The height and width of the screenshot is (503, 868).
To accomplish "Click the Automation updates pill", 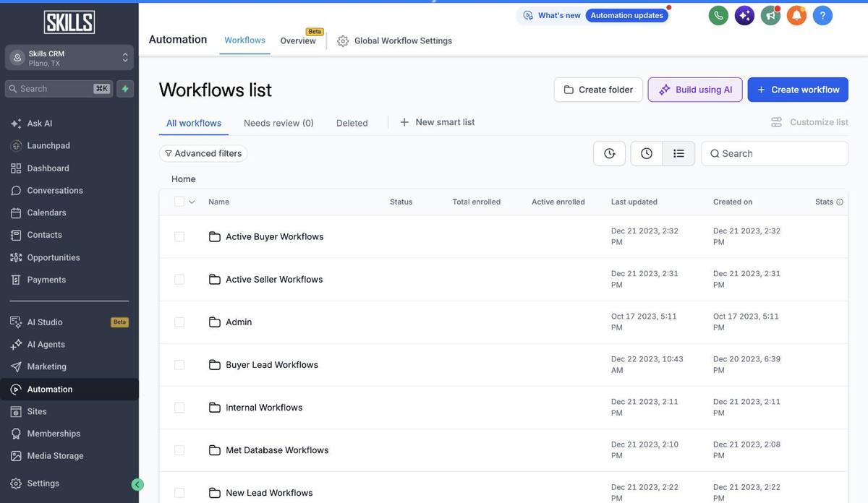I will (627, 15).
